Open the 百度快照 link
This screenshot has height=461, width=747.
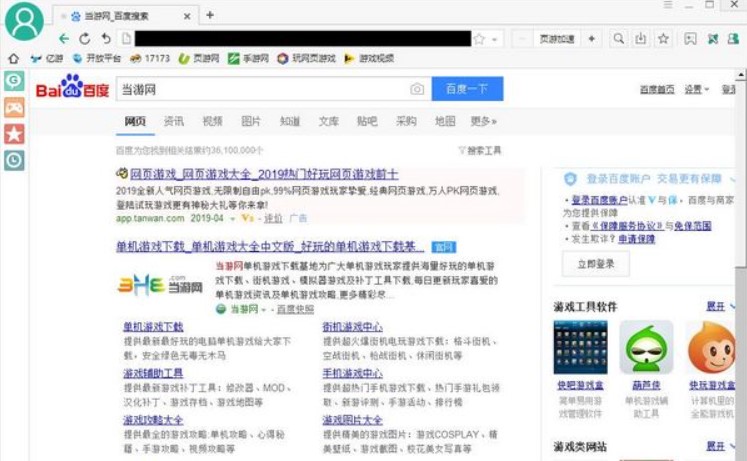[295, 310]
